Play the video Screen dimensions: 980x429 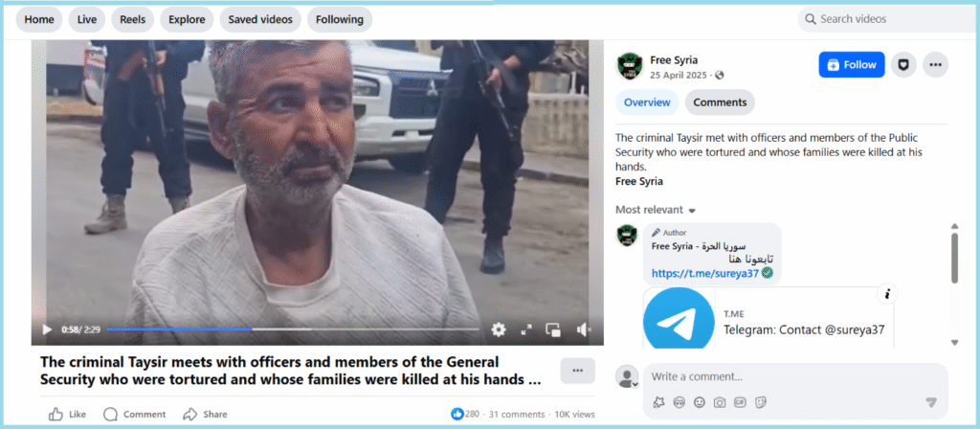tap(47, 329)
